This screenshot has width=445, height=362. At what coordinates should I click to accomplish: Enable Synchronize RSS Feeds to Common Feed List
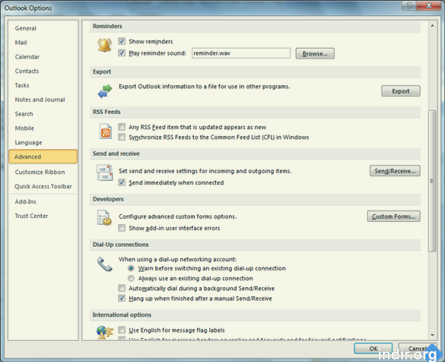point(122,137)
